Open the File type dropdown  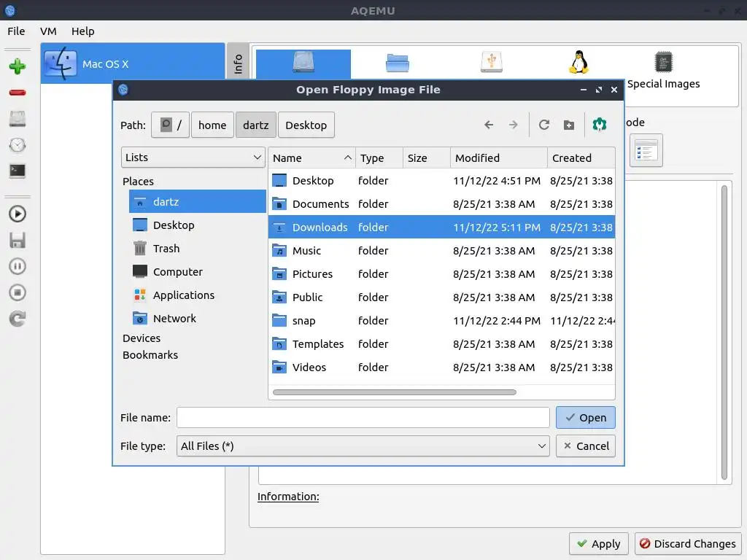click(x=363, y=446)
